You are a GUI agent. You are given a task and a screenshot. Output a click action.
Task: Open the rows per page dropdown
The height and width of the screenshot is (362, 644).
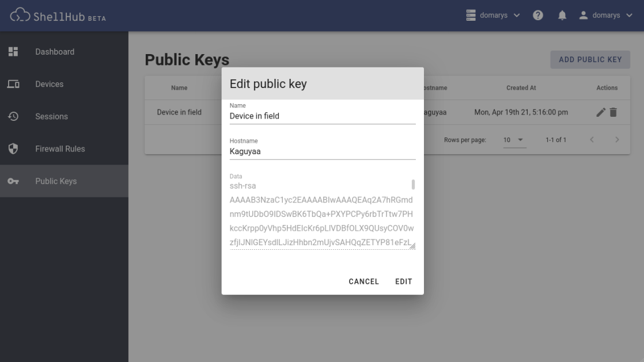point(514,139)
